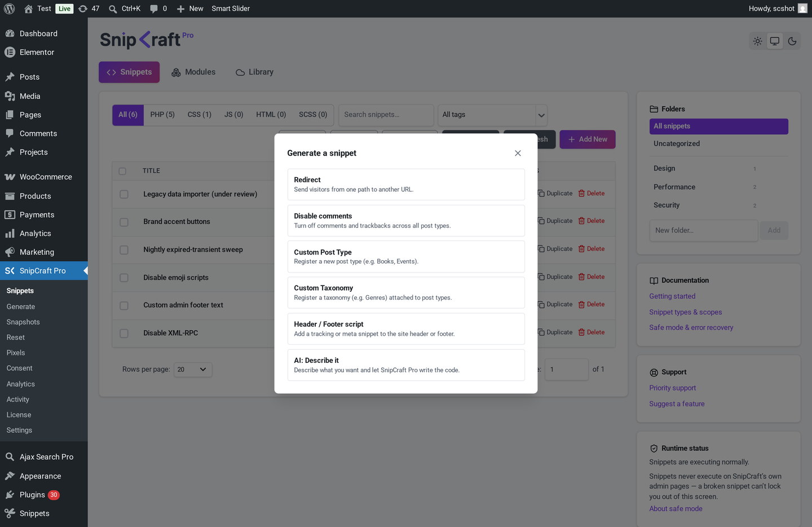
Task: Open Snippet types & scopes link
Action: 686,312
